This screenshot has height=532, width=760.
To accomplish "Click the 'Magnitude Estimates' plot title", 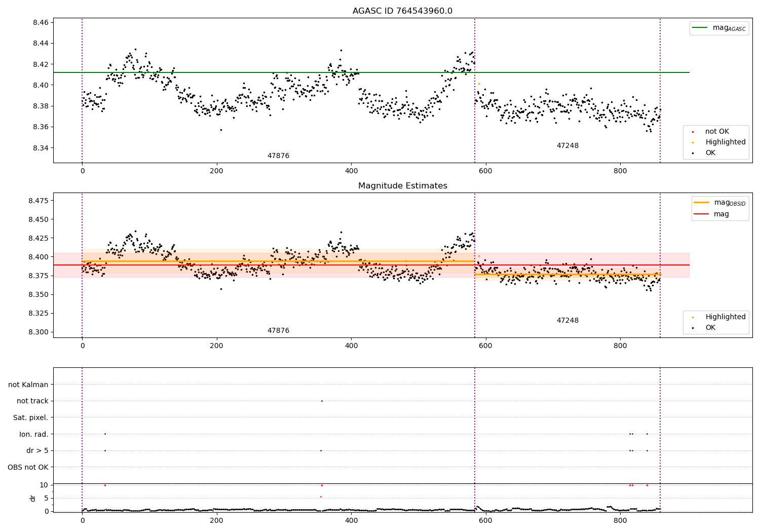I will [x=402, y=186].
